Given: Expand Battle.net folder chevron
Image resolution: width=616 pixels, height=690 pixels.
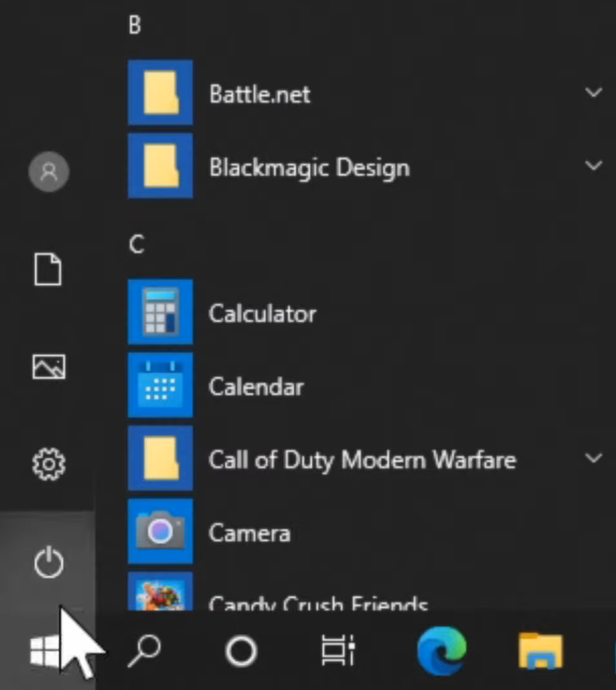Looking at the screenshot, I should click(593, 92).
